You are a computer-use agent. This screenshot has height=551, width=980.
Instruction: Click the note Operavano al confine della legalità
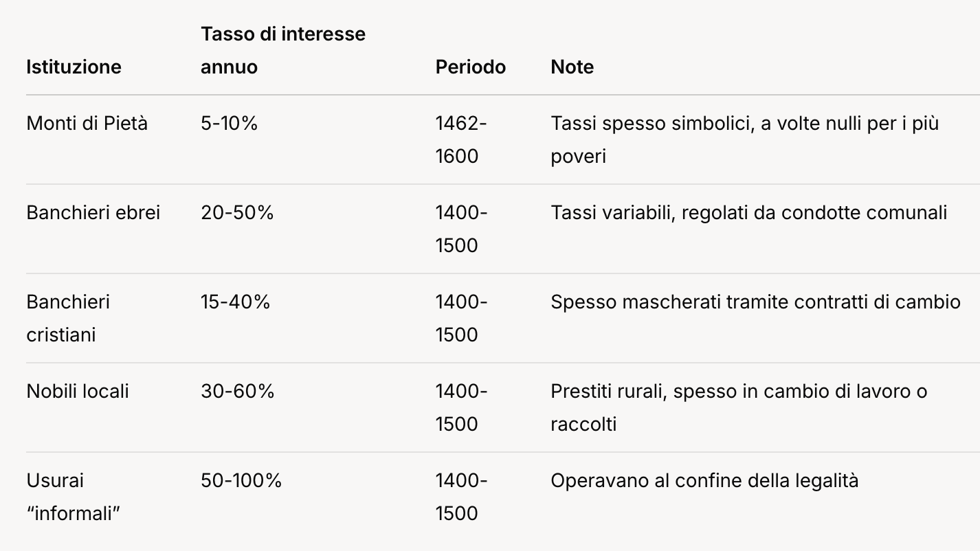(704, 481)
